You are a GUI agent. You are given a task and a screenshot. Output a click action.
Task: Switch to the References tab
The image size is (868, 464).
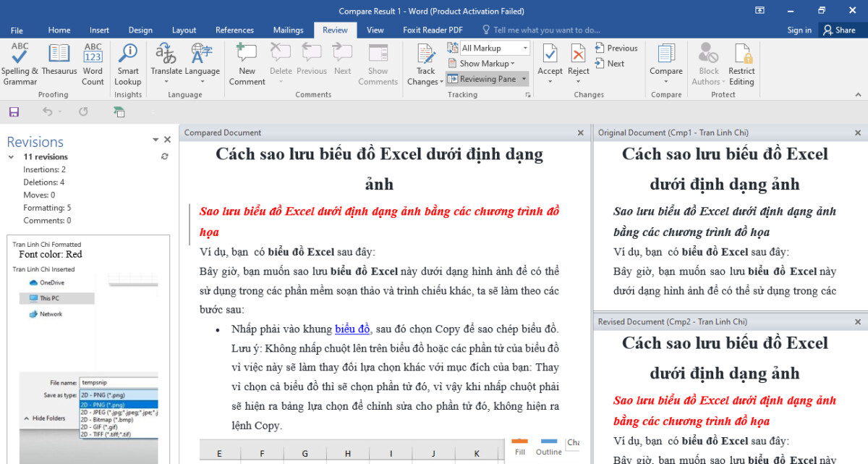(234, 30)
